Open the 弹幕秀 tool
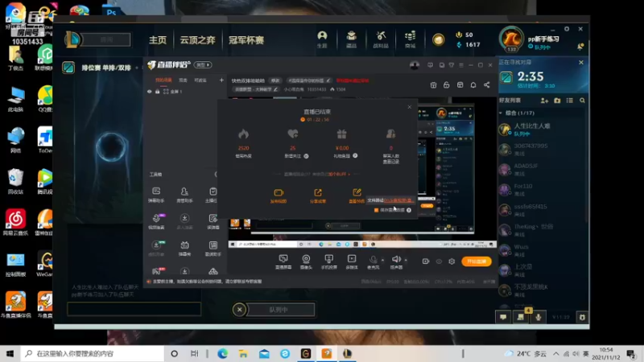The width and height of the screenshot is (644, 362). pos(184,249)
